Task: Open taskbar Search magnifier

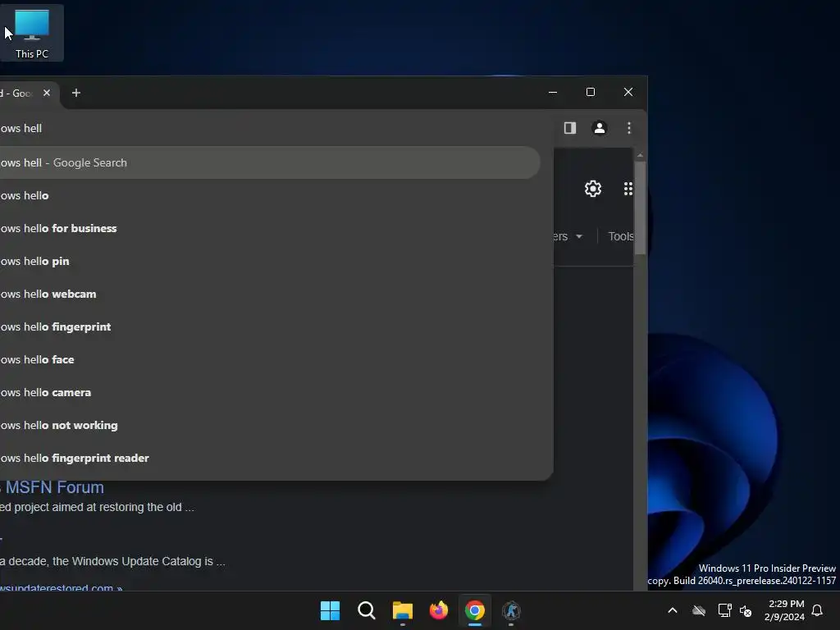Action: 367,610
